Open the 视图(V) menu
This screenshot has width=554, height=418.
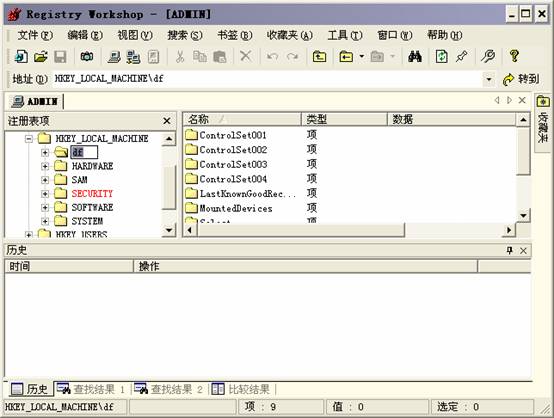click(135, 35)
